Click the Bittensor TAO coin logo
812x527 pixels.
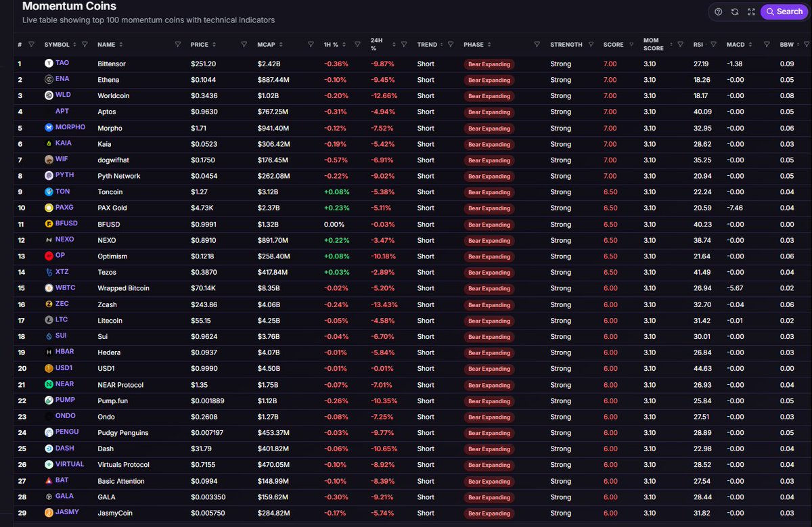click(x=49, y=63)
